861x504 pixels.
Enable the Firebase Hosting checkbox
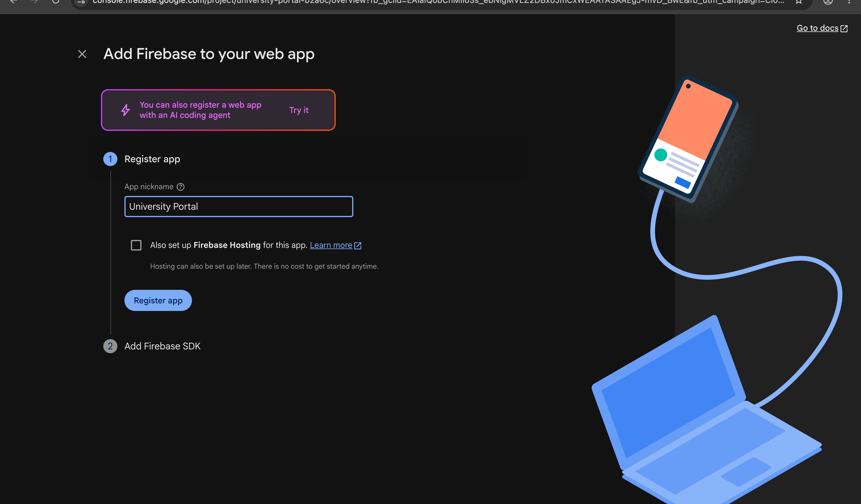click(x=136, y=245)
